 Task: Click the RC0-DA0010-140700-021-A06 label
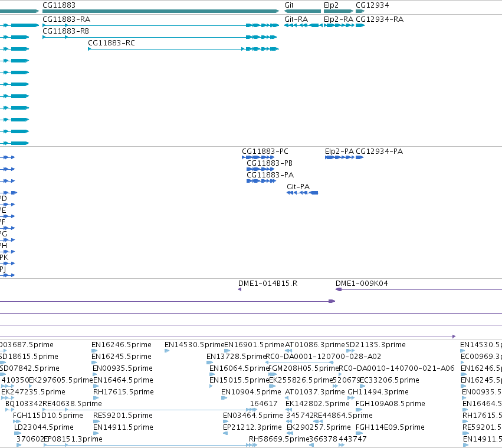(x=396, y=368)
